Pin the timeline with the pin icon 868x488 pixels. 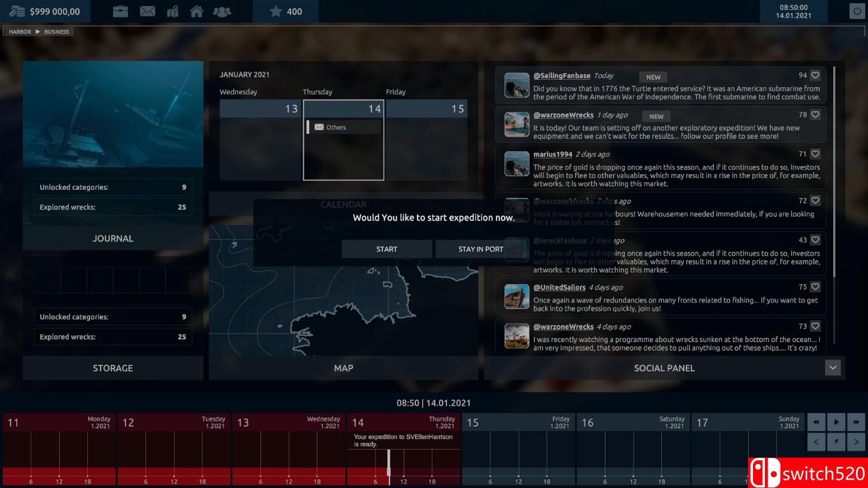coord(836,442)
